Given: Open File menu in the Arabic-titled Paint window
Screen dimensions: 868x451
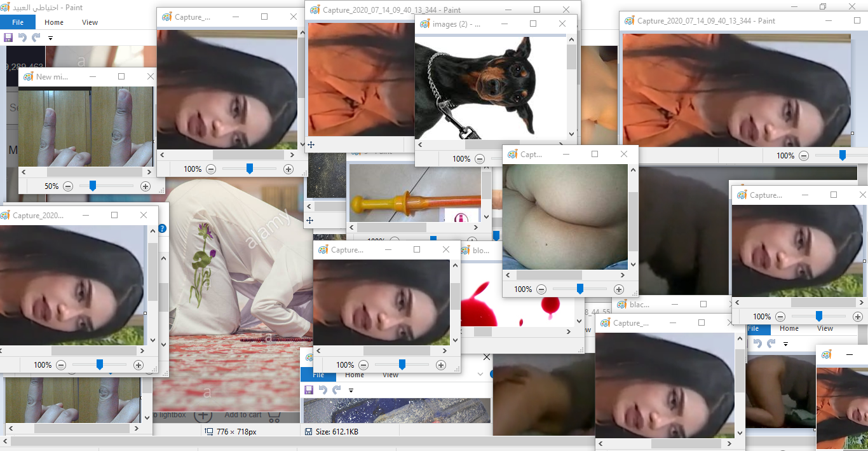Looking at the screenshot, I should click(x=18, y=22).
